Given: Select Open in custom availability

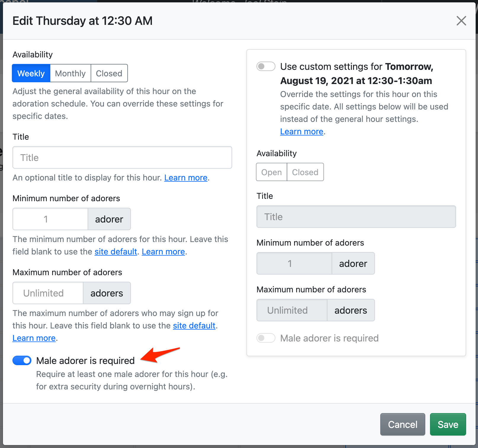Looking at the screenshot, I should point(271,172).
